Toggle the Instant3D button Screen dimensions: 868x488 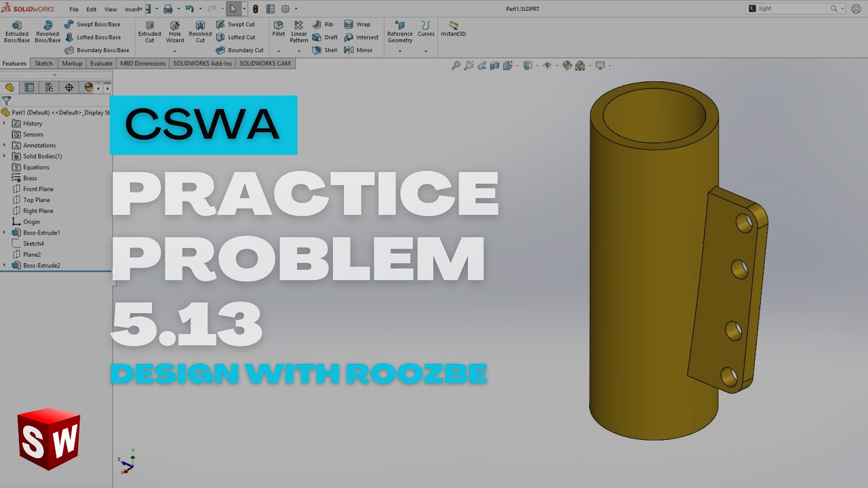453,29
